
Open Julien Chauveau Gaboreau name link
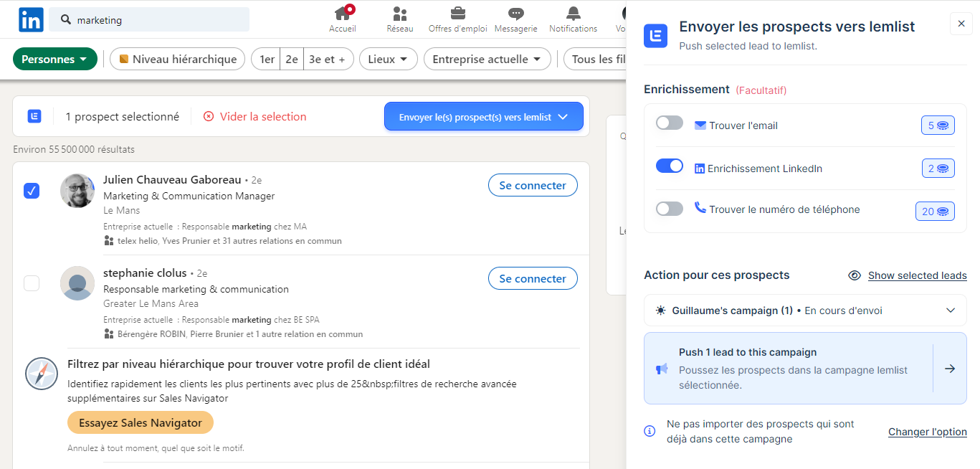click(172, 179)
